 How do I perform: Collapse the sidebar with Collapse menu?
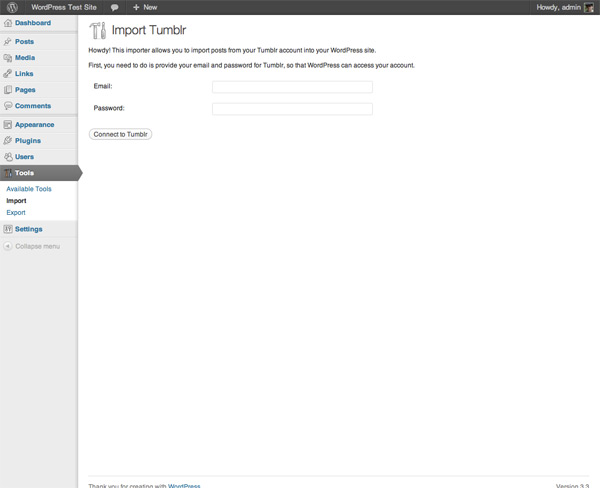coord(38,246)
